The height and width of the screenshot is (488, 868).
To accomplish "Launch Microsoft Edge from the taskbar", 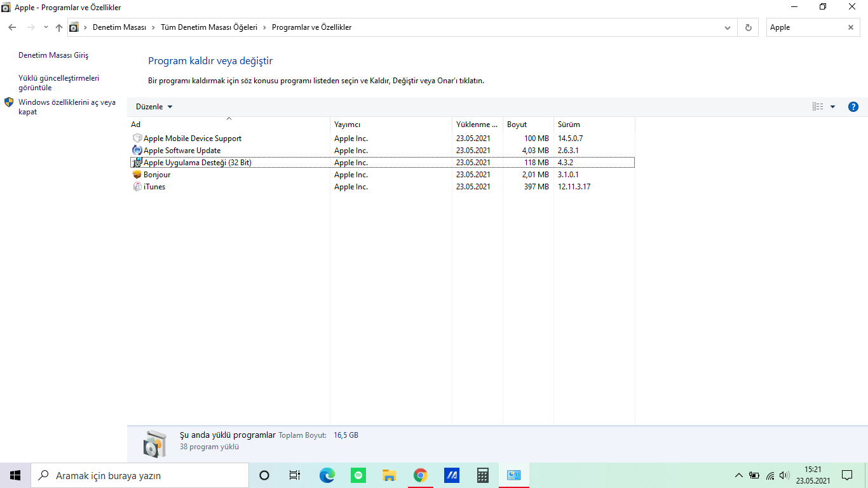I will pos(327,475).
